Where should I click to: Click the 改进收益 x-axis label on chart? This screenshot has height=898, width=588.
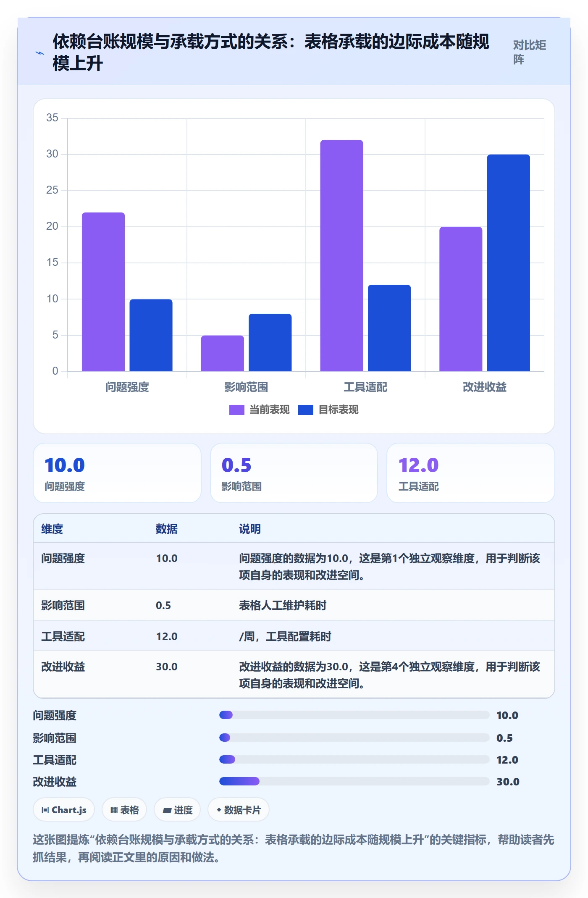[x=485, y=387]
